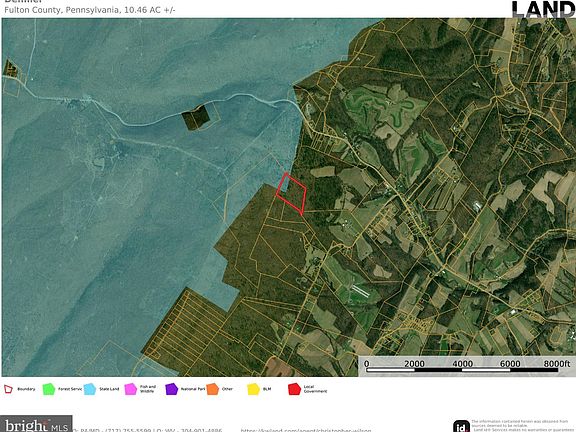Click the dark square parcel inside state land

[196, 118]
